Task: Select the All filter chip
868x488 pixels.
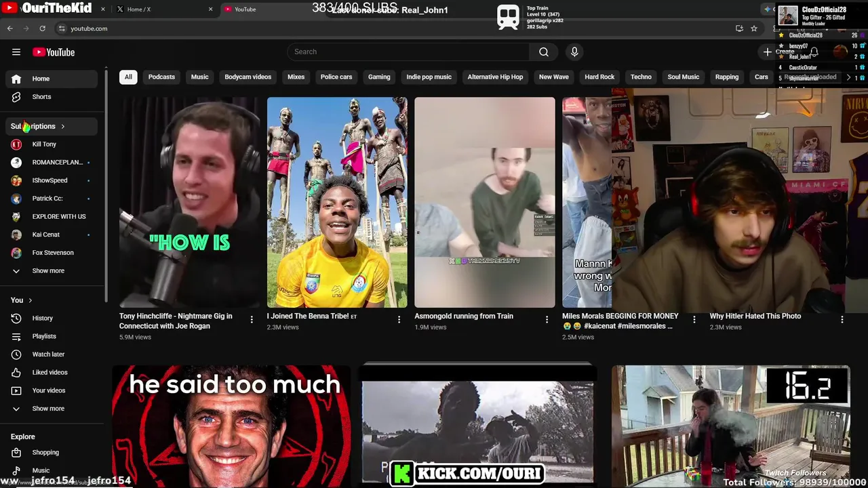Action: 128,77
